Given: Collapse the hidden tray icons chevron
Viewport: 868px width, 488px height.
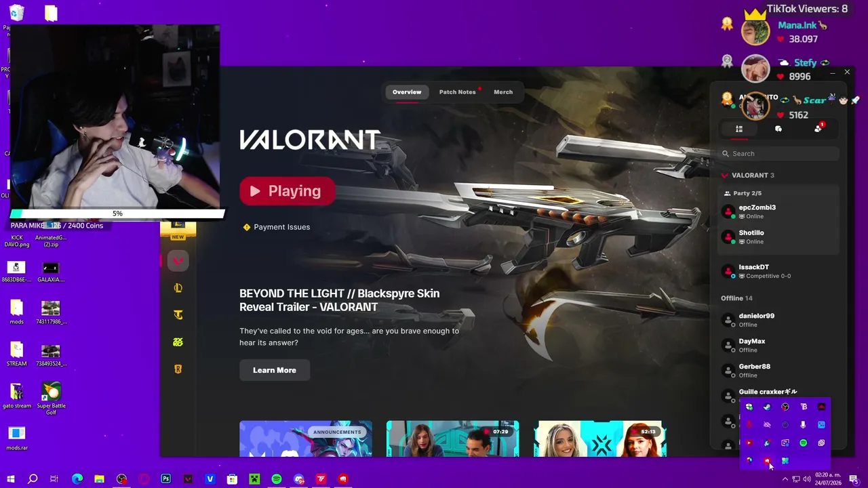Looking at the screenshot, I should [x=785, y=479].
